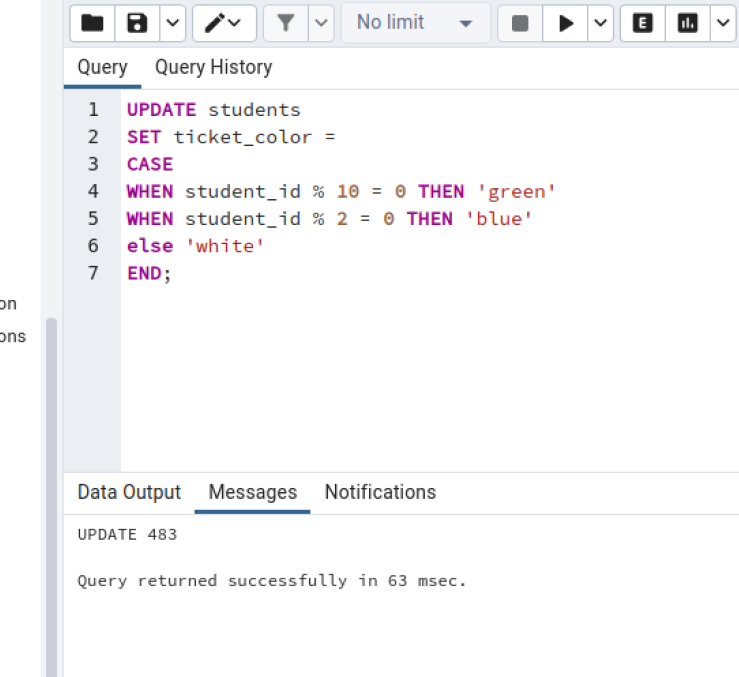
Task: Click the else 'white' line
Action: point(196,246)
